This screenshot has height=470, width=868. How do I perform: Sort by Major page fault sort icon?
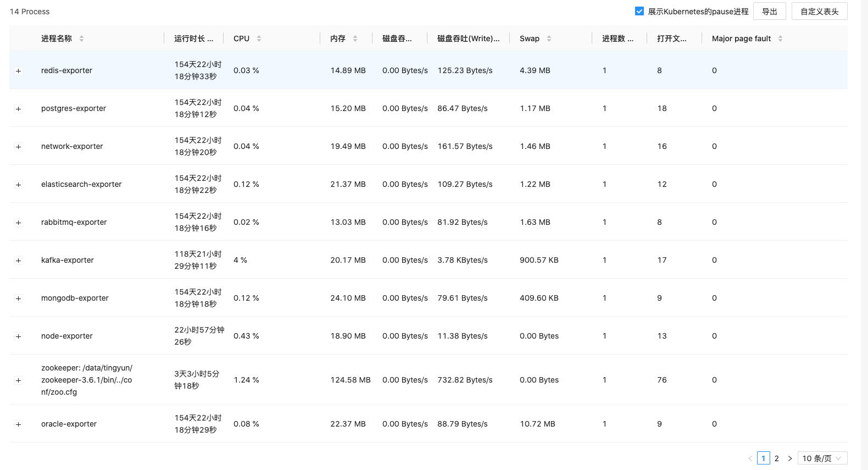point(780,38)
